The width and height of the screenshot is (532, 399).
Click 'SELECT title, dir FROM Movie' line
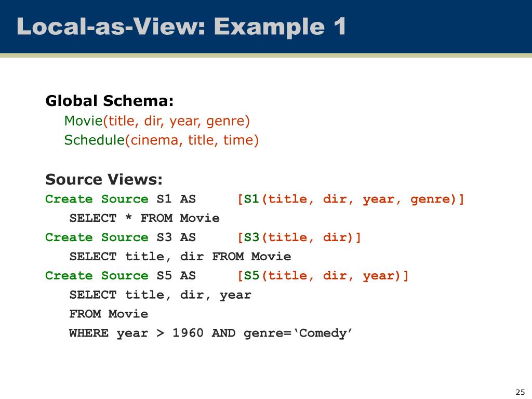click(180, 256)
